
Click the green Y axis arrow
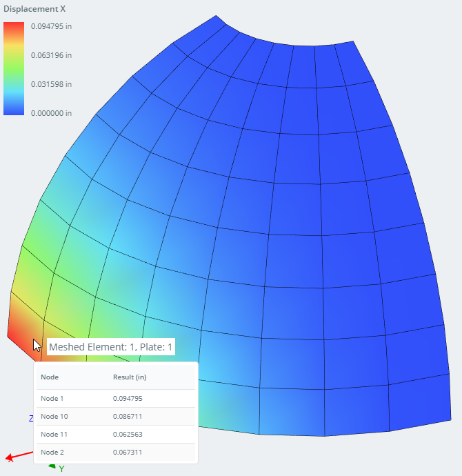52,466
